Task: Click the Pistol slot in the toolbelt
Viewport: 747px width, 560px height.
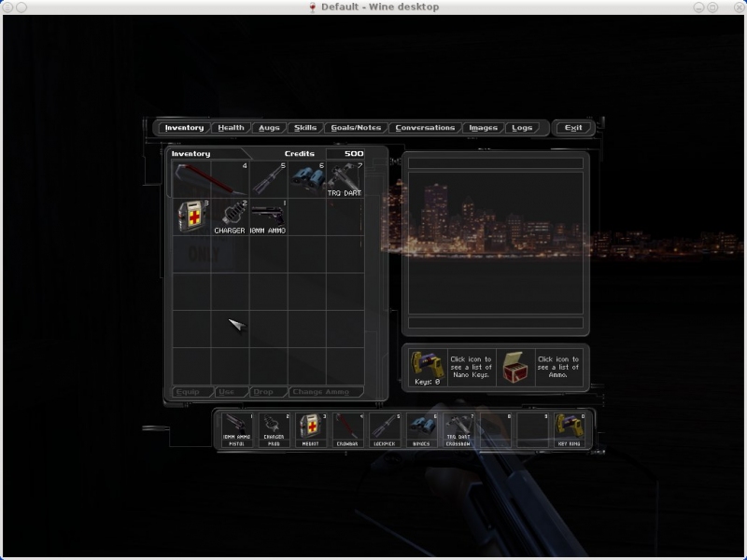Action: pos(235,429)
